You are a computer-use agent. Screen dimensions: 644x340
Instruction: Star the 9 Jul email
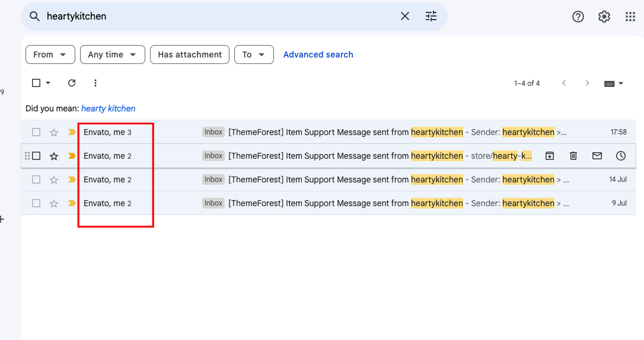[x=54, y=203]
